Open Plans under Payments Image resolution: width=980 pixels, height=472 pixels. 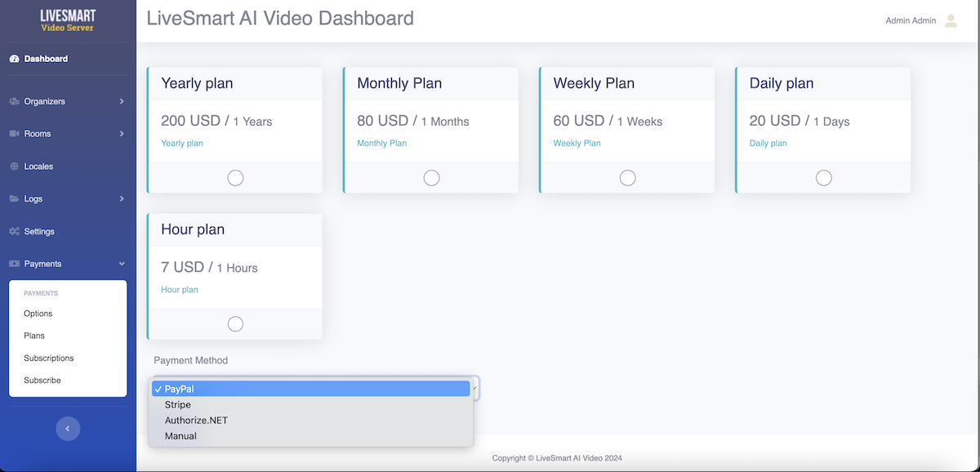(x=34, y=336)
